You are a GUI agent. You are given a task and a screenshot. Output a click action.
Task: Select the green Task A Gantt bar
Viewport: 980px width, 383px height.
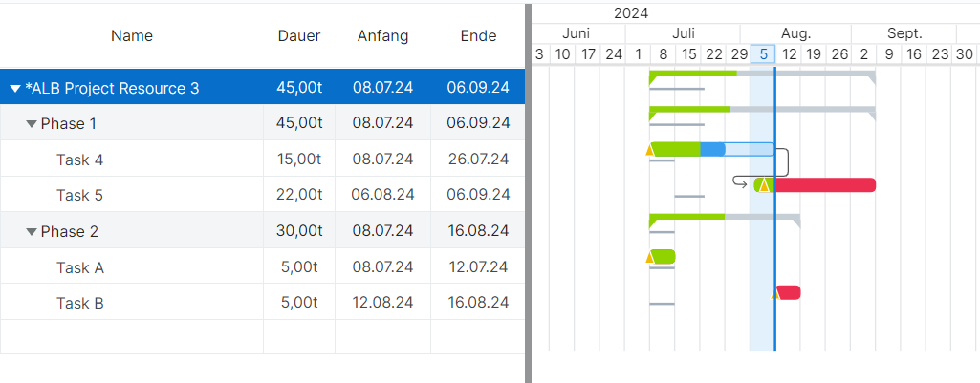click(x=664, y=256)
